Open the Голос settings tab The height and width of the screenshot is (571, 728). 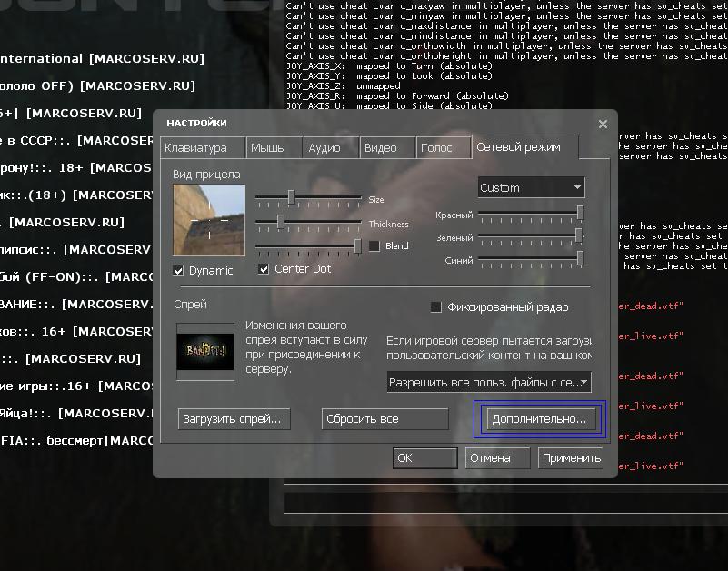pyautogui.click(x=436, y=148)
